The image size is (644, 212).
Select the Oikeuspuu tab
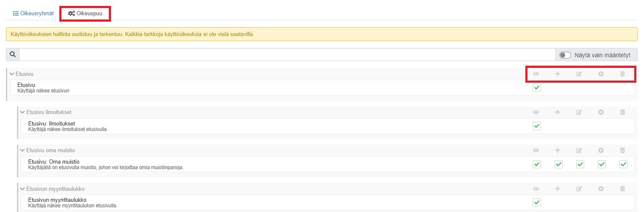click(85, 13)
